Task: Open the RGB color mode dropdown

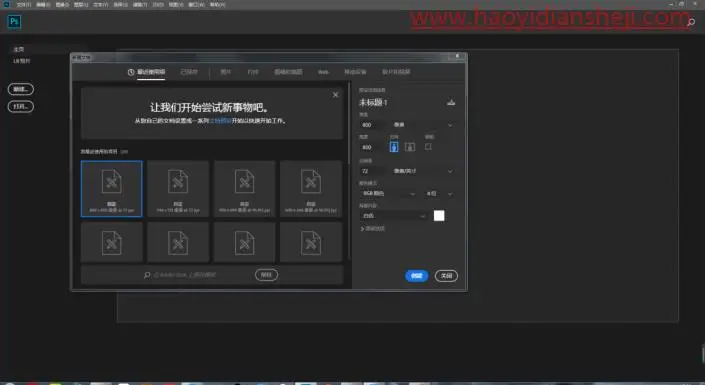Action: point(388,193)
